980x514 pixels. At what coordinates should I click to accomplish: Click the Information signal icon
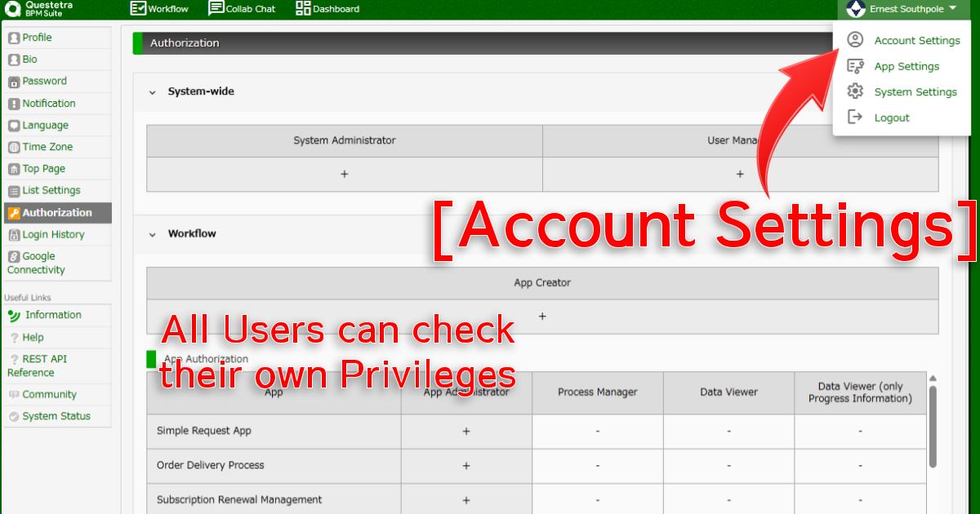tap(14, 316)
